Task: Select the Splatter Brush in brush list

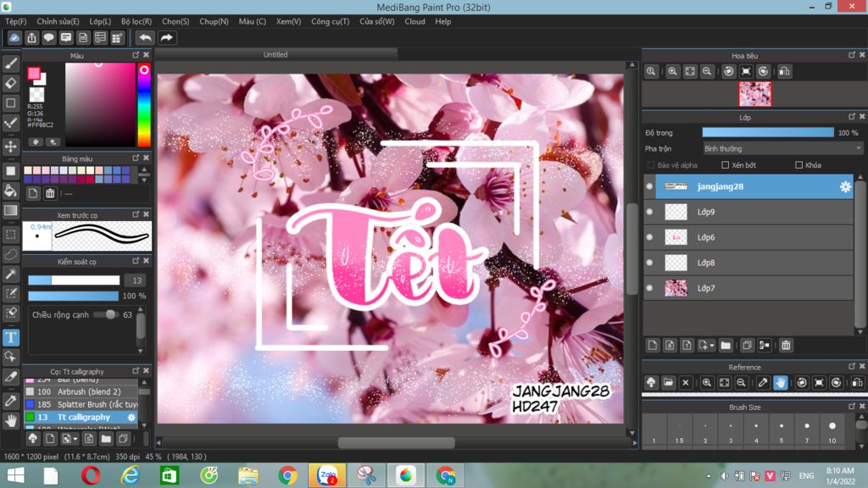Action: click(x=81, y=404)
